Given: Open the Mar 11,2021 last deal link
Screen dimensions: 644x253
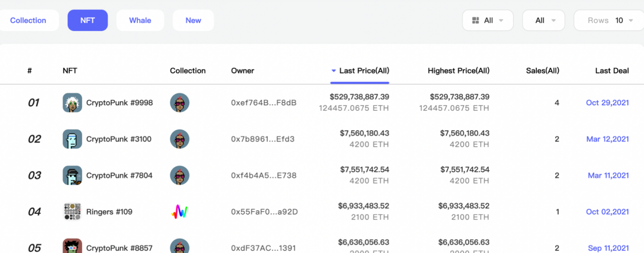Looking at the screenshot, I should click(608, 175).
